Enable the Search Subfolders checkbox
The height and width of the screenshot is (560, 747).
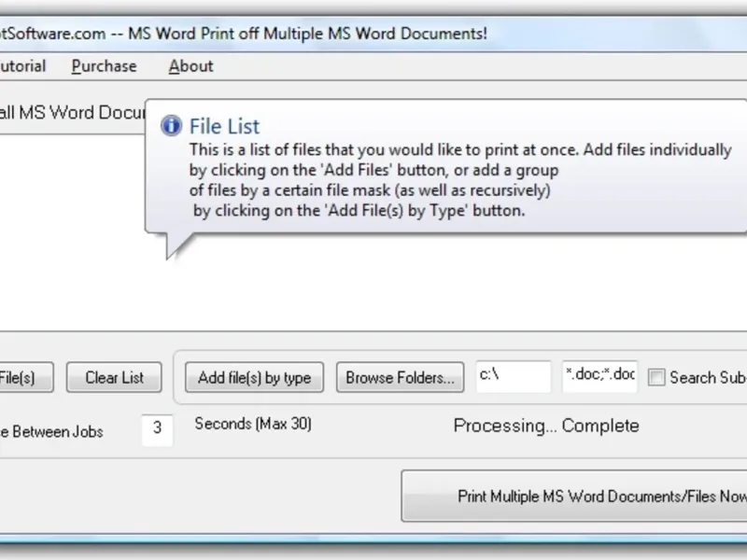click(x=656, y=378)
